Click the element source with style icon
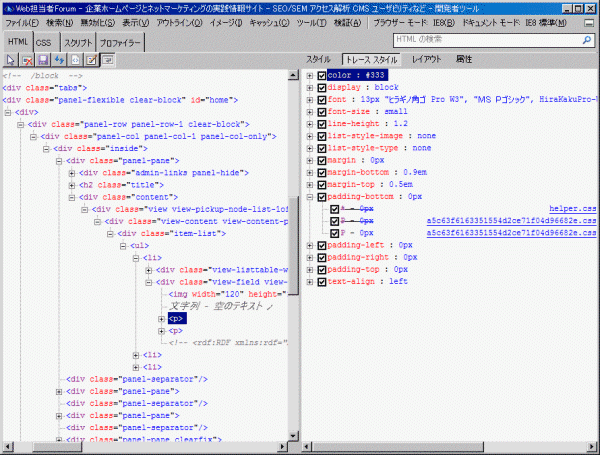The height and width of the screenshot is (455, 600). (75, 60)
